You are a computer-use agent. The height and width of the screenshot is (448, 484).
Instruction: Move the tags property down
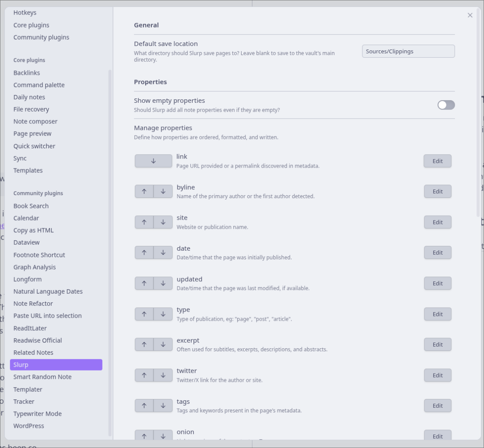[x=163, y=406]
